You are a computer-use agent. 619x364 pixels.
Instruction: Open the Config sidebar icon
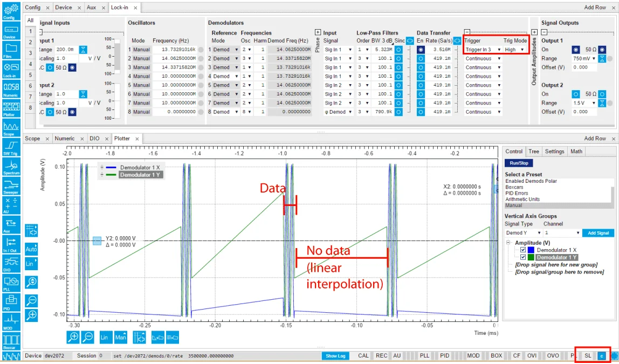coord(11,11)
